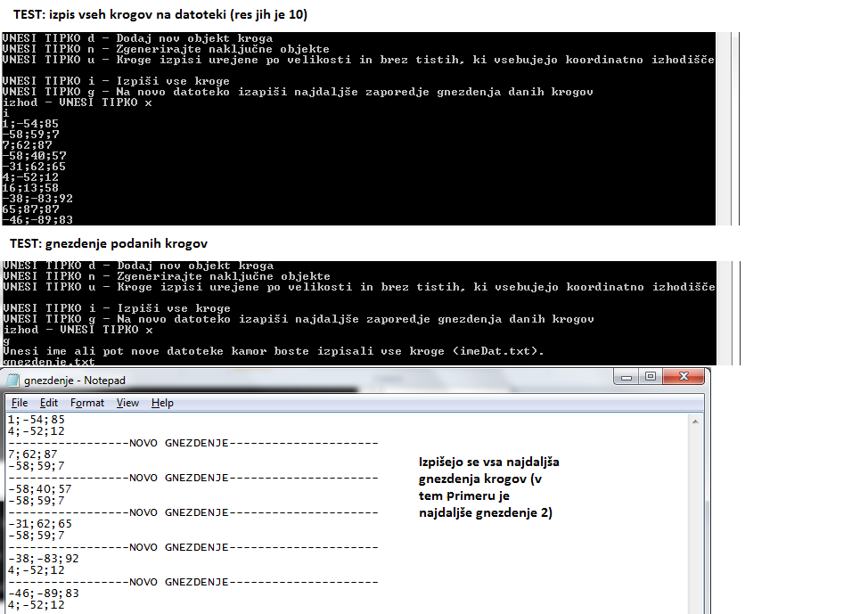Open the File menu in Notepad

[20, 403]
